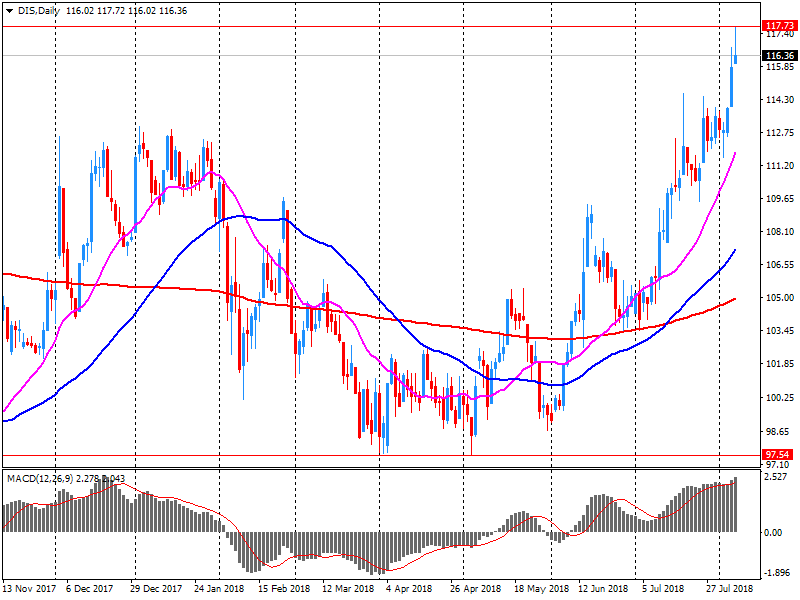The image size is (800, 600).
Task: Click the MACD(12,26,9) indicator label
Action: 40,479
